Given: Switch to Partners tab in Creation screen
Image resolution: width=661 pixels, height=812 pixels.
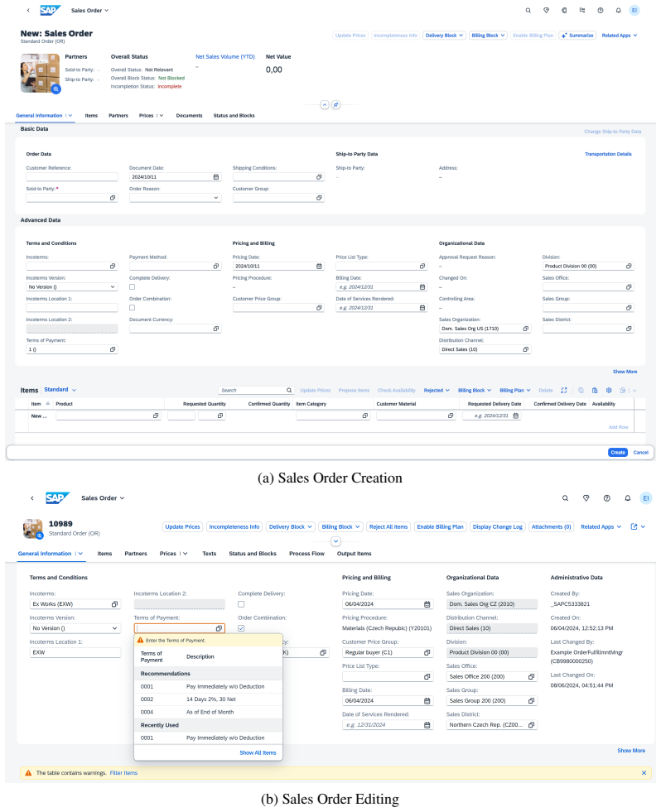Looking at the screenshot, I should [118, 116].
